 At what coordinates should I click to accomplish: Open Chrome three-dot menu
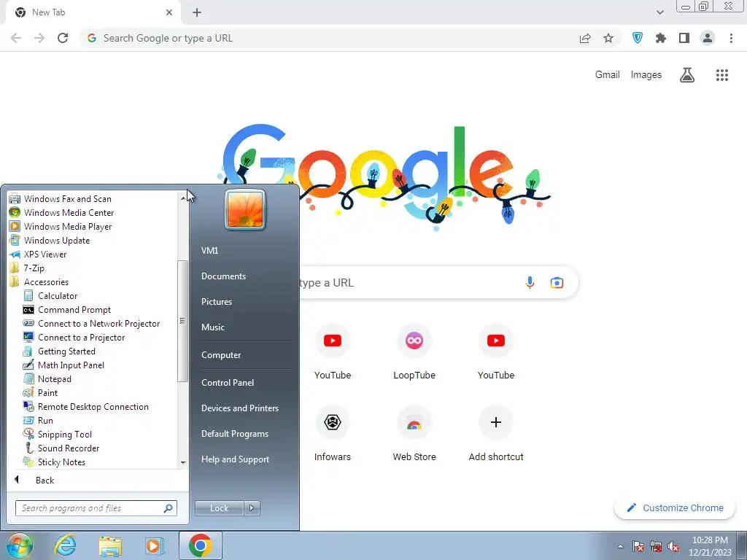731,38
